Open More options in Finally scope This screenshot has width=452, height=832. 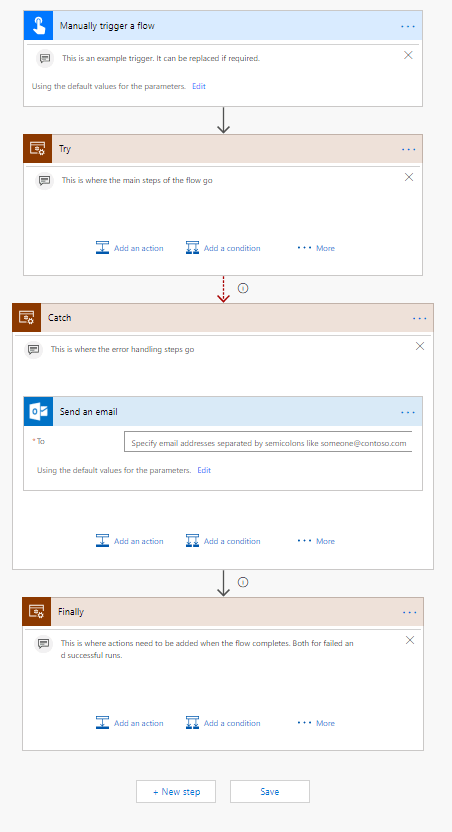coord(316,723)
